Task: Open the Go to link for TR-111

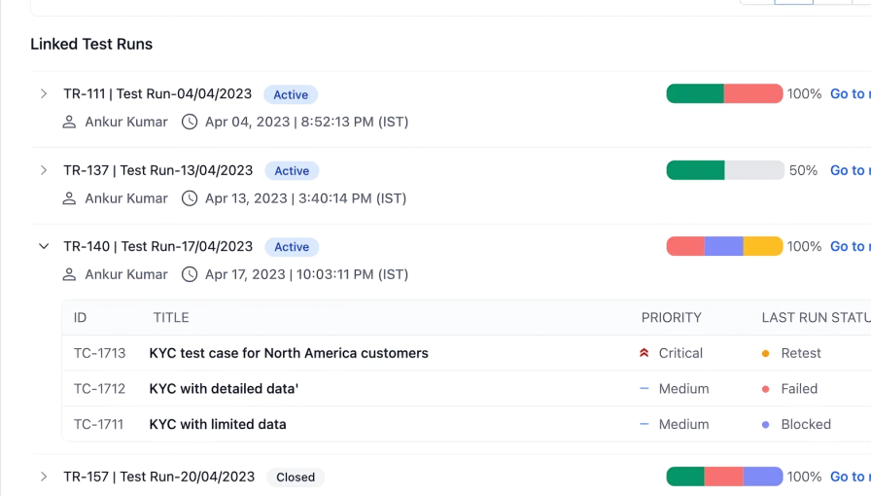Action: 849,94
